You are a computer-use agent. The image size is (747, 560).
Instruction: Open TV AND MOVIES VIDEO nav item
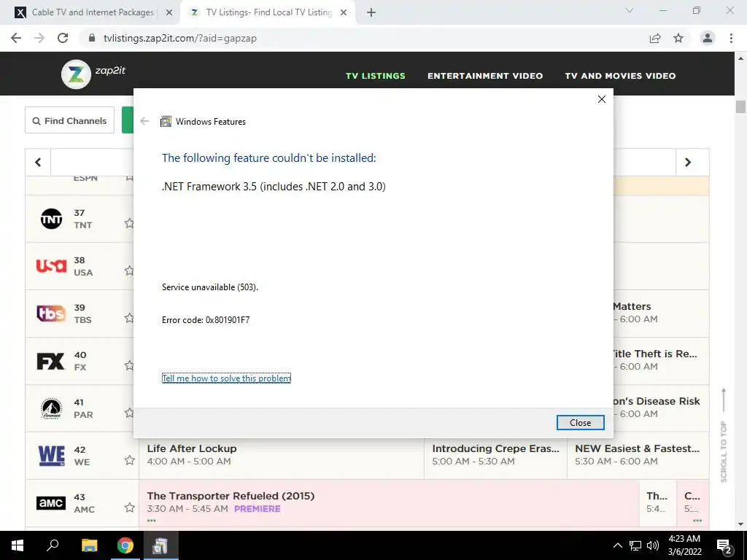(620, 76)
